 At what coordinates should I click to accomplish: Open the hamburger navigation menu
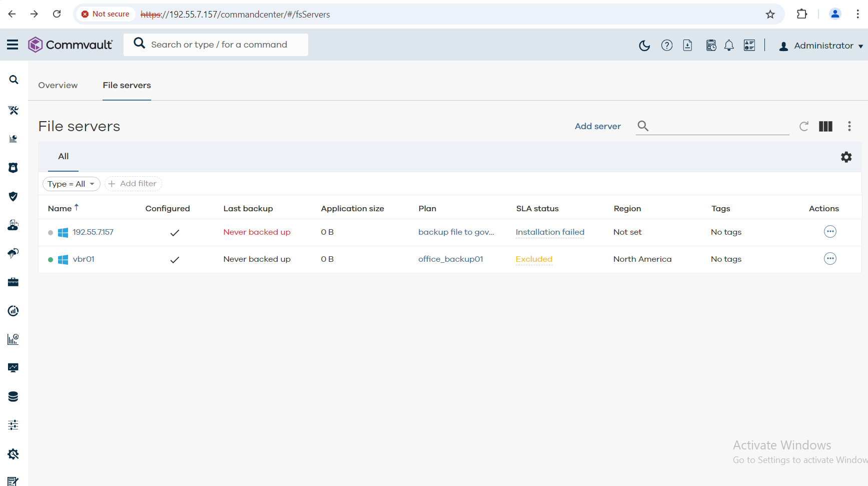(x=13, y=45)
